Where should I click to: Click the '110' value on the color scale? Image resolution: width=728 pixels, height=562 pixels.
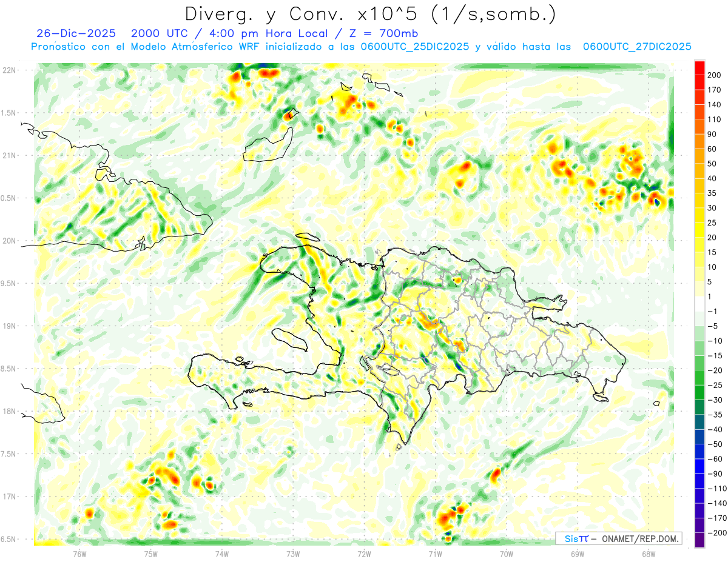point(714,119)
